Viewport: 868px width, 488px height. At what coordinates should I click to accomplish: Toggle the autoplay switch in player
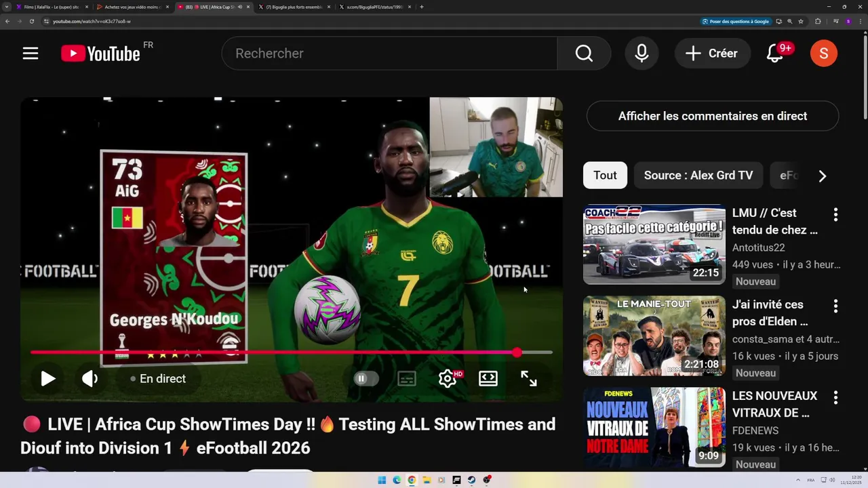pyautogui.click(x=366, y=379)
